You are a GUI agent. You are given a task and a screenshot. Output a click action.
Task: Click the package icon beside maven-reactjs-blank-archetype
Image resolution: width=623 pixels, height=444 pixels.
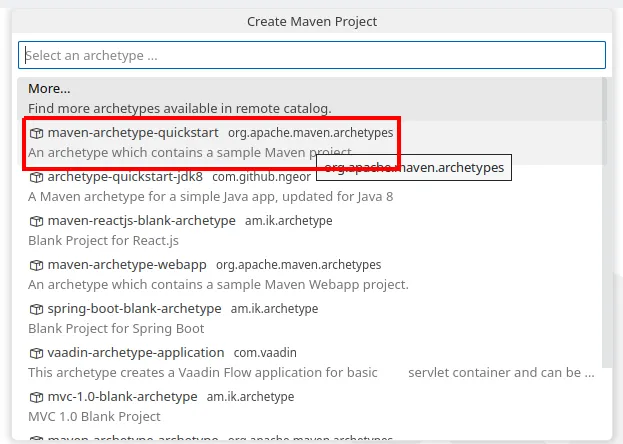click(x=36, y=221)
